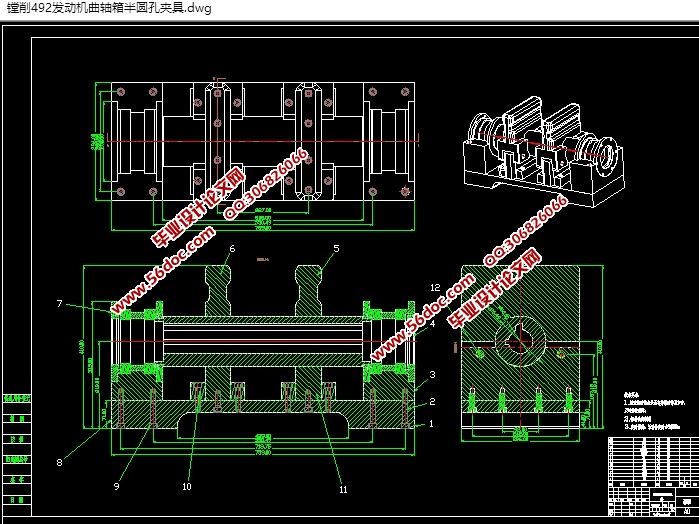Select part callout number 11
The height and width of the screenshot is (524, 699).
click(343, 490)
